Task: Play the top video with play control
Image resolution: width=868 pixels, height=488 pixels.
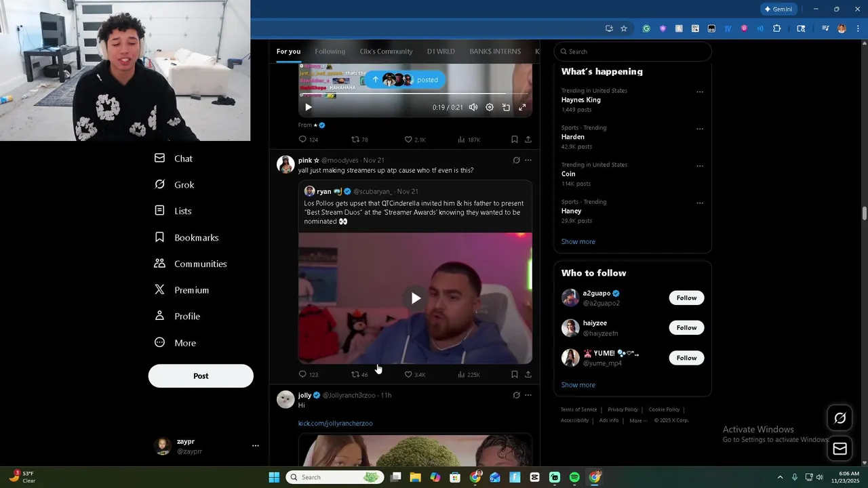Action: click(x=308, y=107)
